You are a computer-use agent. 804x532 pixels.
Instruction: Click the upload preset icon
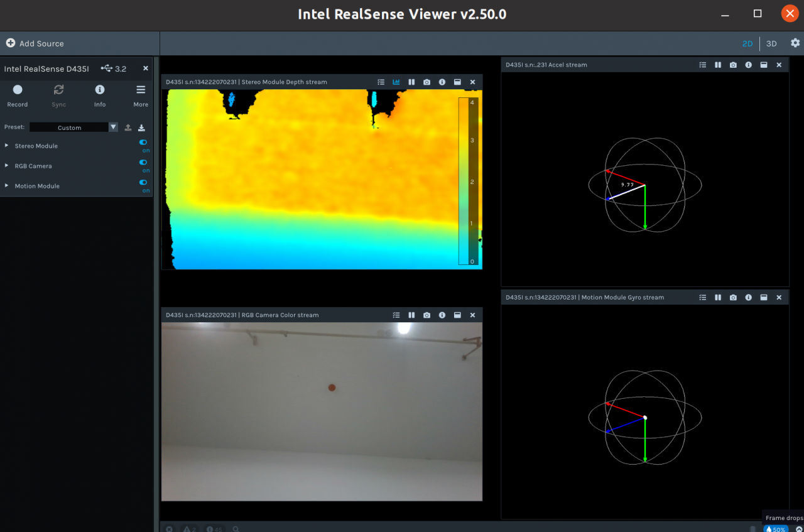pyautogui.click(x=128, y=127)
